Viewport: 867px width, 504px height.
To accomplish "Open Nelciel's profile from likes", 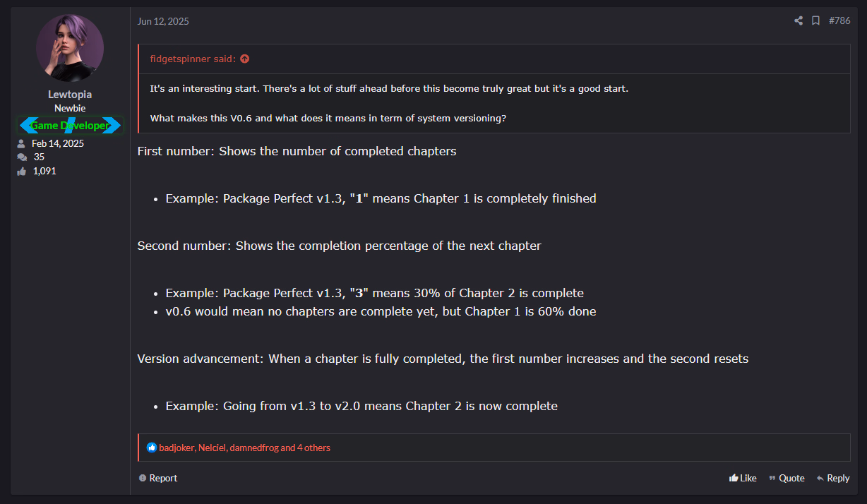I will click(x=213, y=448).
